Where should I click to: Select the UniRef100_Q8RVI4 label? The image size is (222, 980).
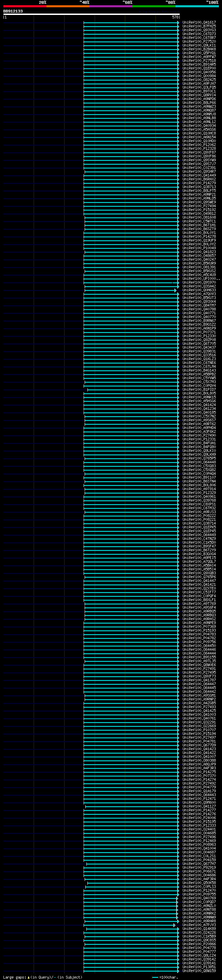coord(199,95)
